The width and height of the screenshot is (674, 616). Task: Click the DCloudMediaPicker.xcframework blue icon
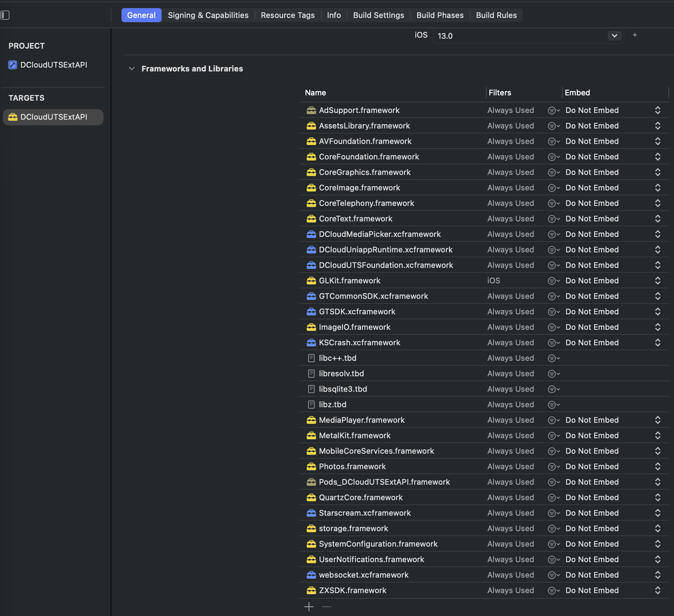click(311, 234)
